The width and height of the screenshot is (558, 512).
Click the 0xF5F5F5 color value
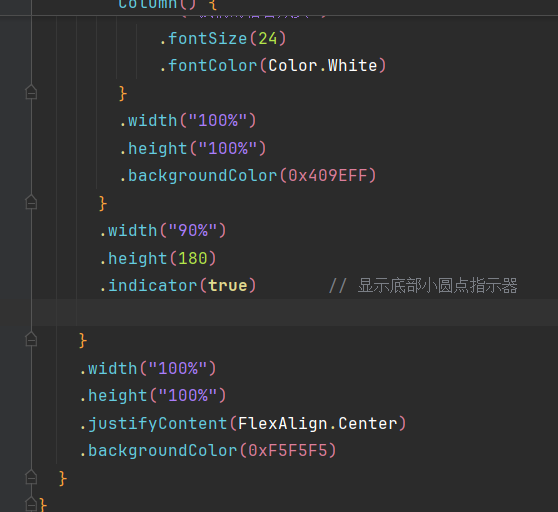click(x=288, y=451)
